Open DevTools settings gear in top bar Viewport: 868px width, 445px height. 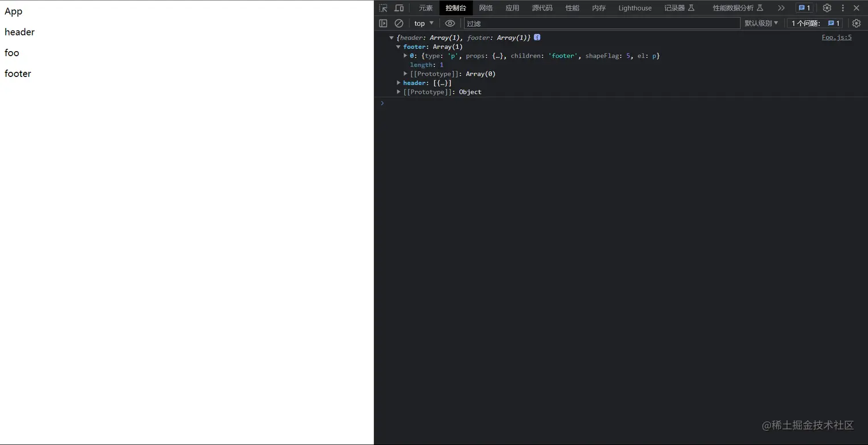[827, 8]
